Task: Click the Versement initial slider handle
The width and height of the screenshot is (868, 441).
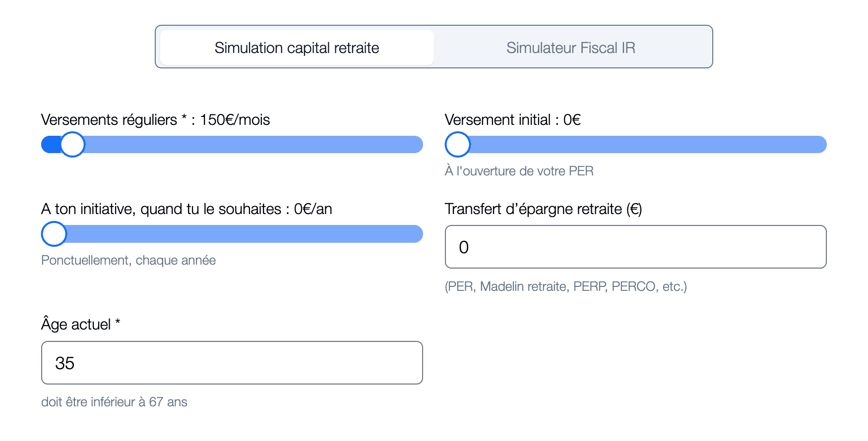Action: click(458, 144)
